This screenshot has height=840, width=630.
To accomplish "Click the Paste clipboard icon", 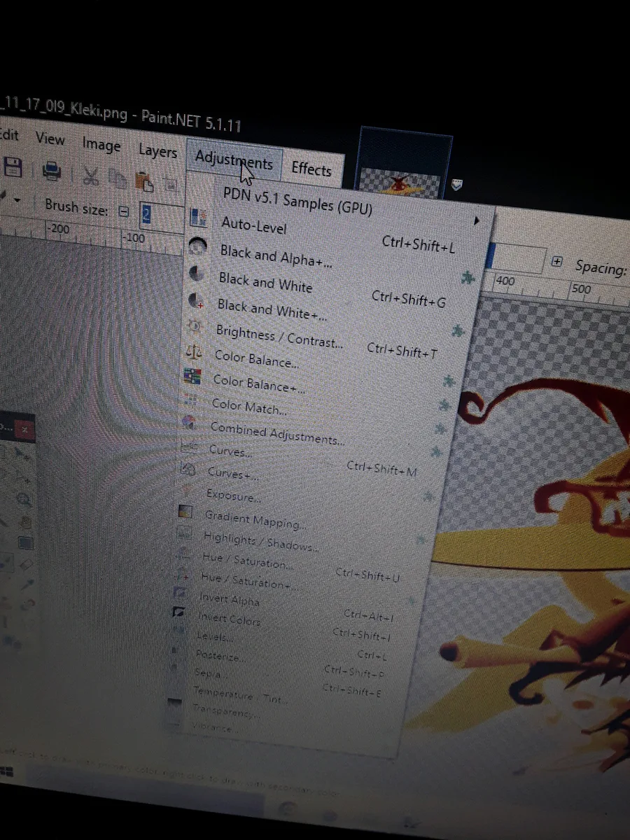I will click(143, 181).
